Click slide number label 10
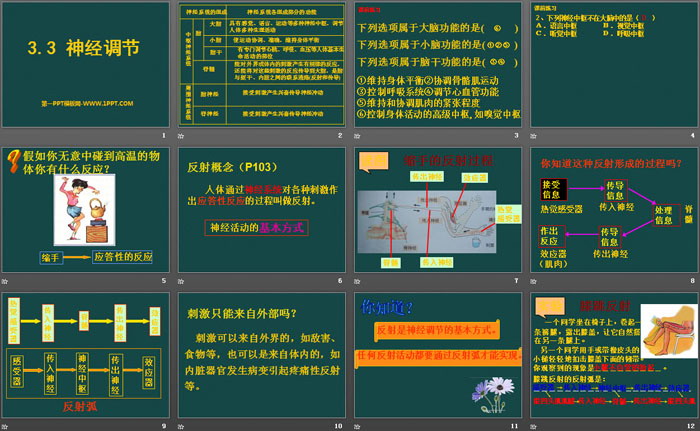700x431 pixels. (x=338, y=426)
